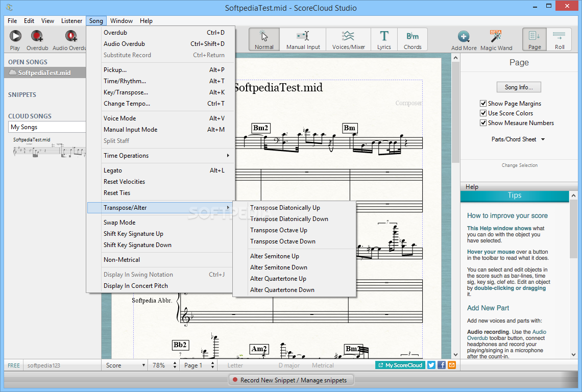Click the Bm2 chord symbol
This screenshot has width=582, height=392.
tap(260, 128)
